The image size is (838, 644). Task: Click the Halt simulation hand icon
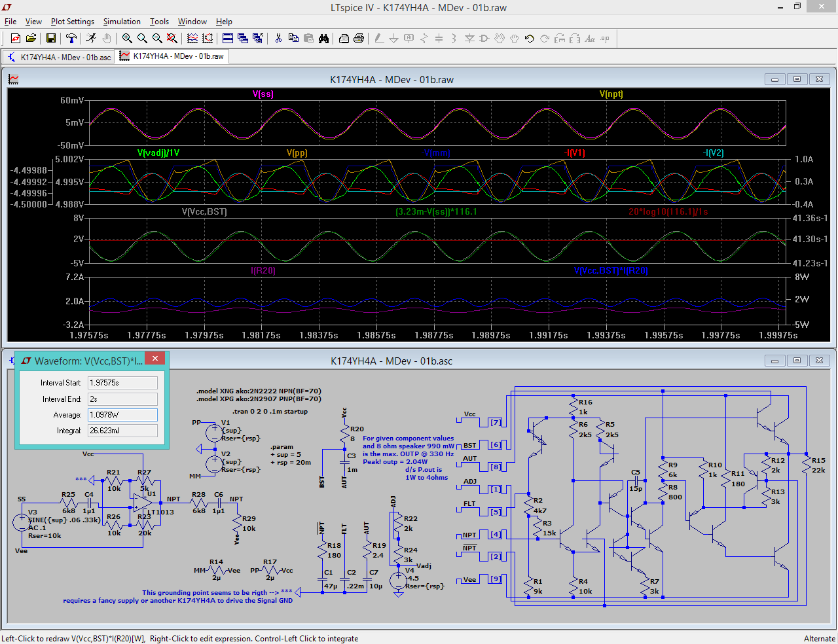(106, 39)
